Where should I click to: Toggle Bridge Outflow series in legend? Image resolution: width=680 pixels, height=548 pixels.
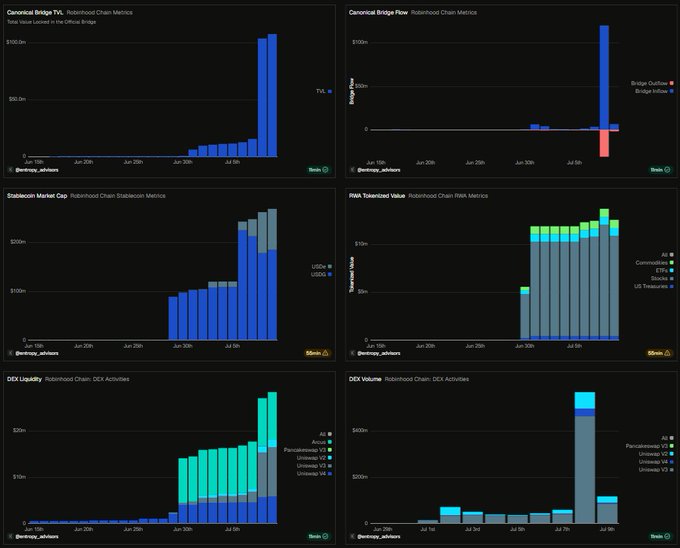click(652, 83)
